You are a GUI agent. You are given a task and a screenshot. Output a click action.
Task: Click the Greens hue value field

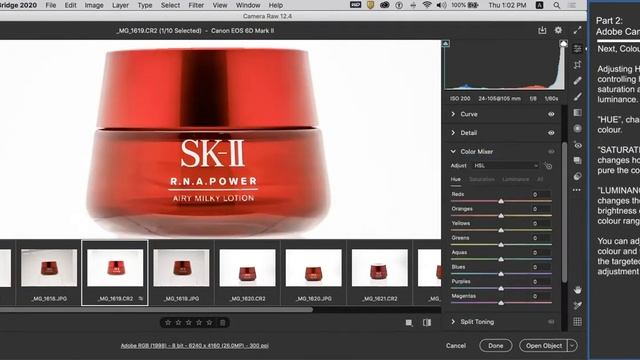(x=539, y=238)
